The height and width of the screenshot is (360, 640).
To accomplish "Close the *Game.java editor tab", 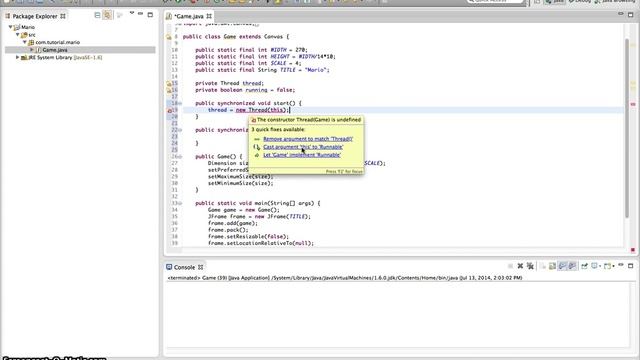I will [209, 16].
